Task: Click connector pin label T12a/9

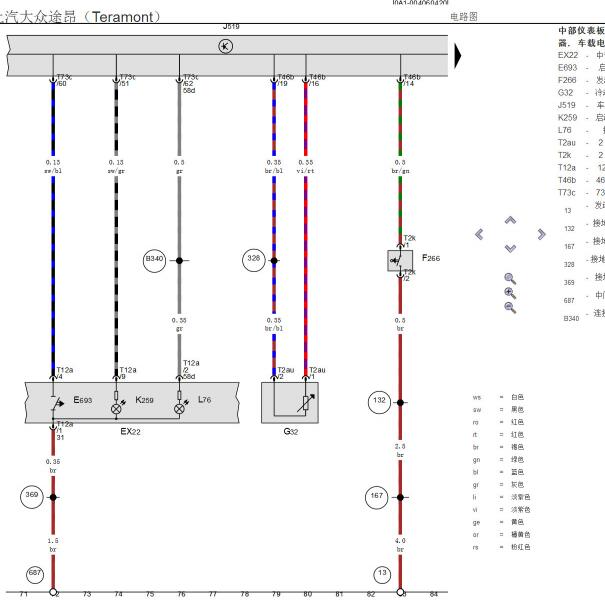Action: 128,373
